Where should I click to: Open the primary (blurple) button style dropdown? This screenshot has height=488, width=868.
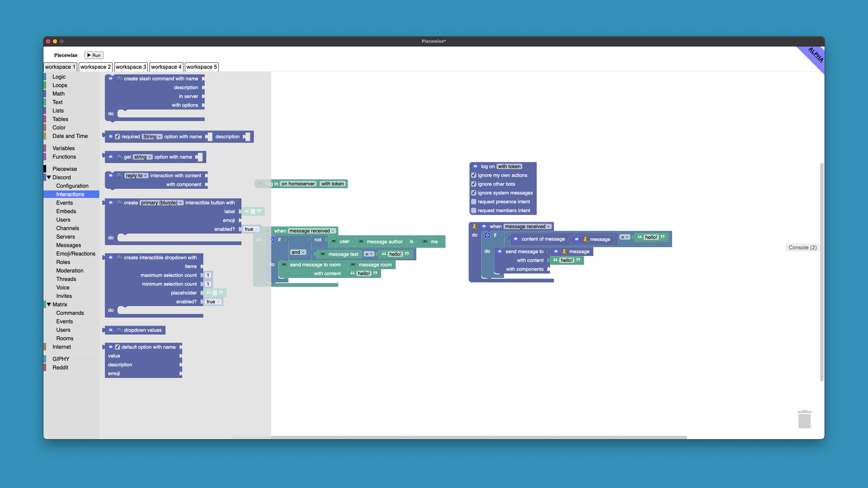tap(161, 203)
